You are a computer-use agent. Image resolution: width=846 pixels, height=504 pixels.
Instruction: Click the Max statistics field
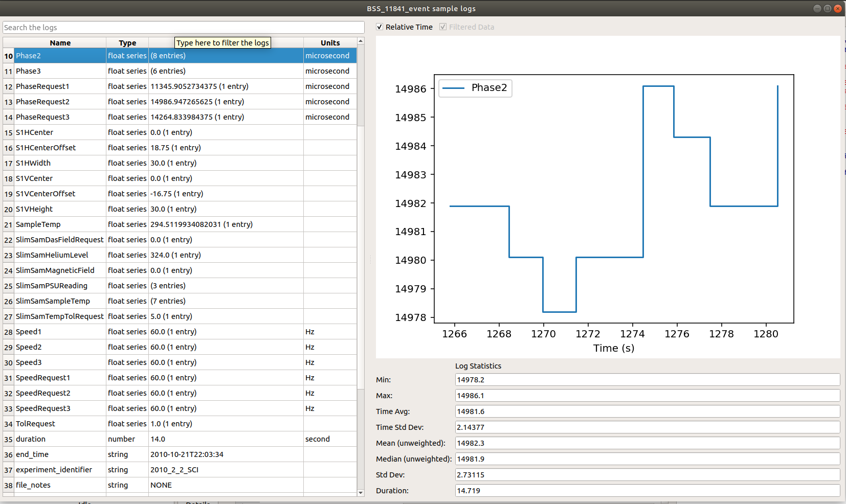pos(648,396)
